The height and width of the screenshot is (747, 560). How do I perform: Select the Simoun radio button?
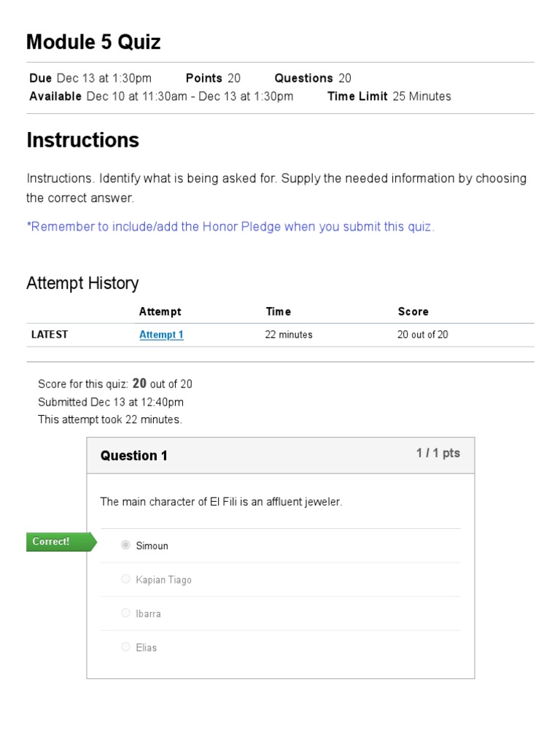coord(126,545)
